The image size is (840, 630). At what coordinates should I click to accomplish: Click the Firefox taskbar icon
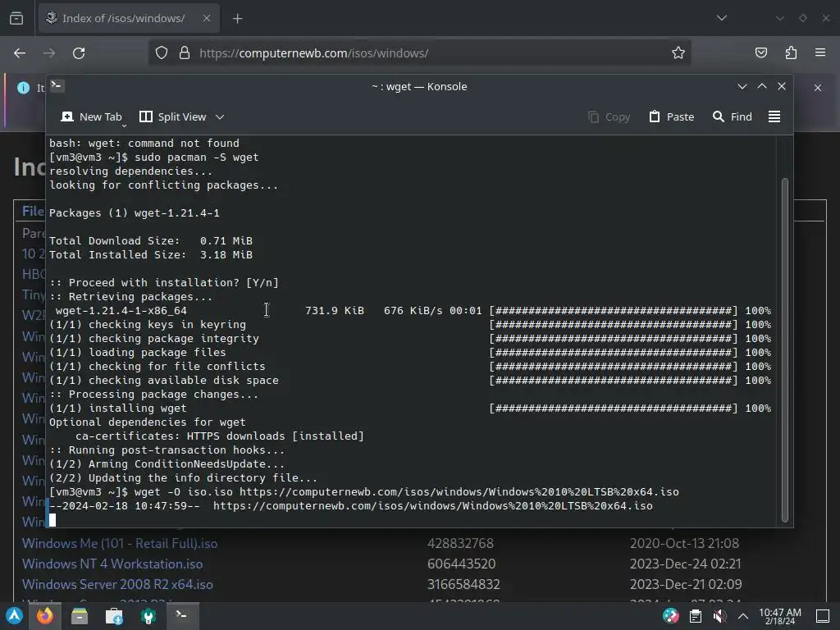(45, 616)
